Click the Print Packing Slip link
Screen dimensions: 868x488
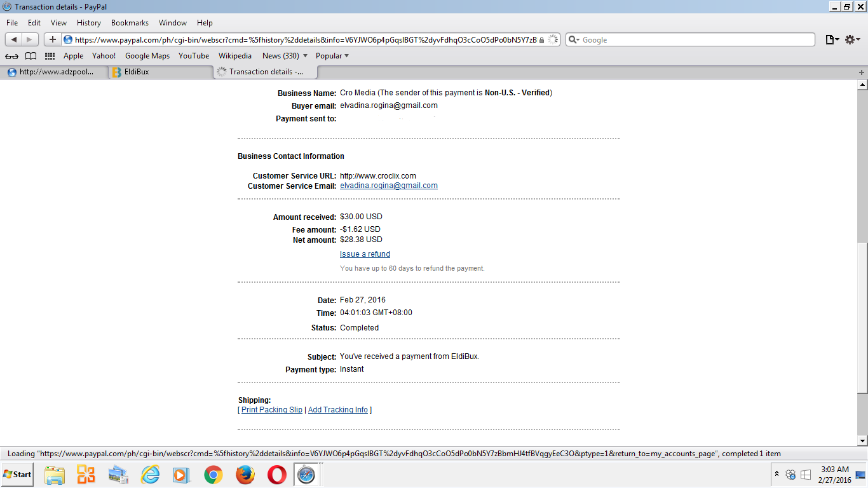[272, 410]
